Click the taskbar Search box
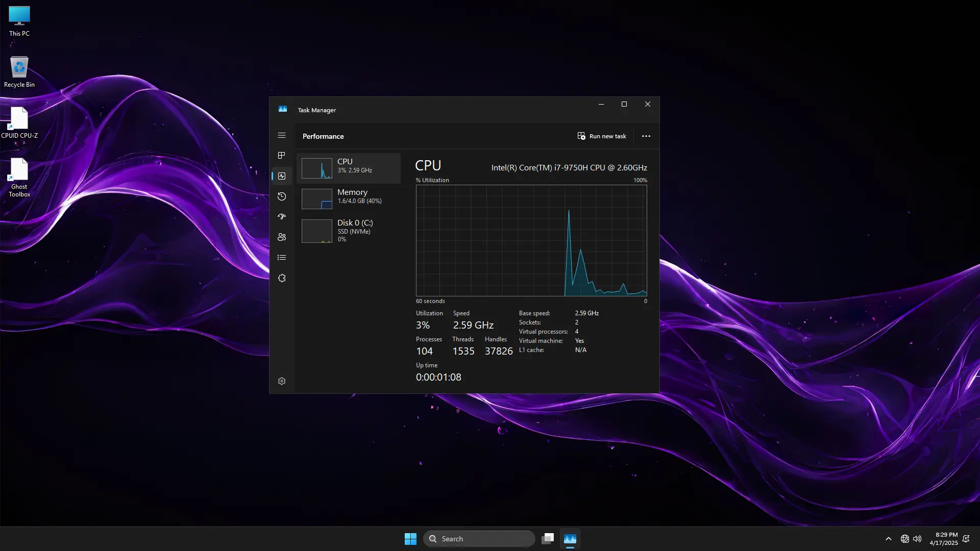Viewport: 980px width, 551px height. [480, 539]
